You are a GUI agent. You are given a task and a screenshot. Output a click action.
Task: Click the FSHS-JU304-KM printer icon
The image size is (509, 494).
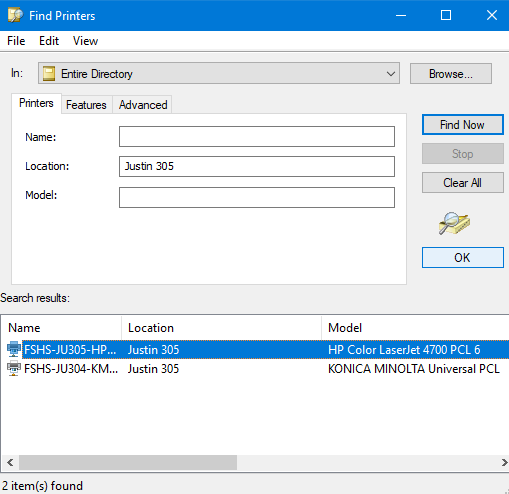[x=14, y=368]
